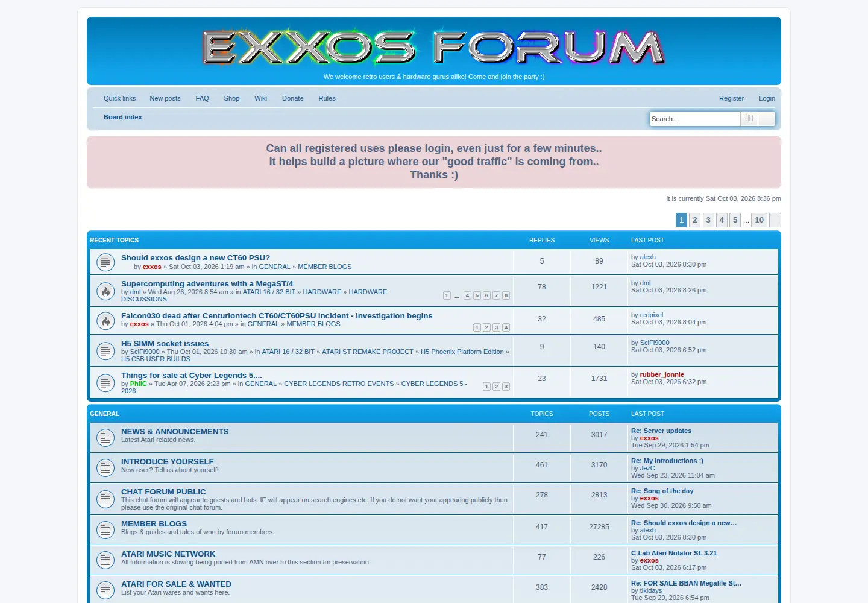View profile of JezC in INTRODUCE YOURSELF row
868x603 pixels.
647,468
